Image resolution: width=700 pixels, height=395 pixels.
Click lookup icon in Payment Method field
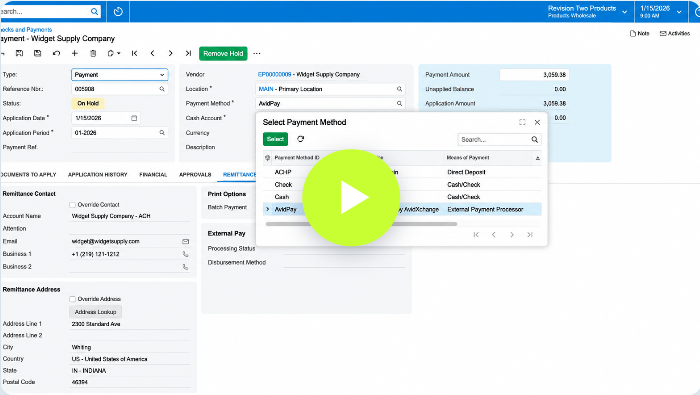[400, 103]
